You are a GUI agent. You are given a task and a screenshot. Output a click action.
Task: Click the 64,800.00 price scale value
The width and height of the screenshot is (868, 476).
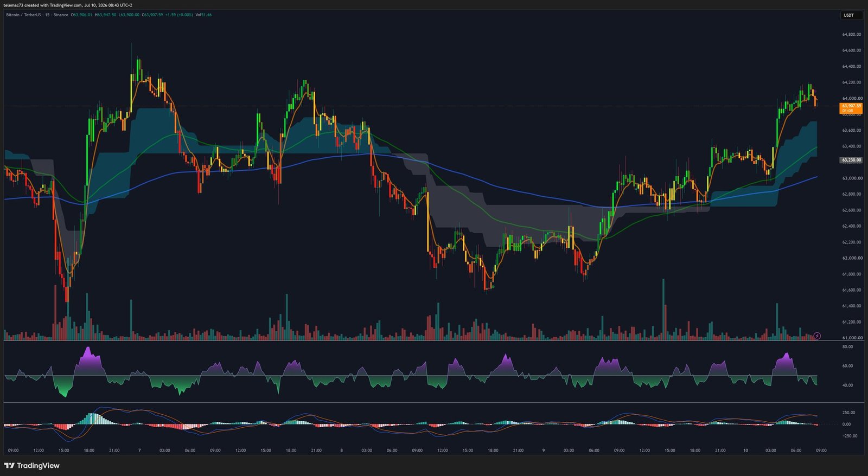(x=851, y=34)
